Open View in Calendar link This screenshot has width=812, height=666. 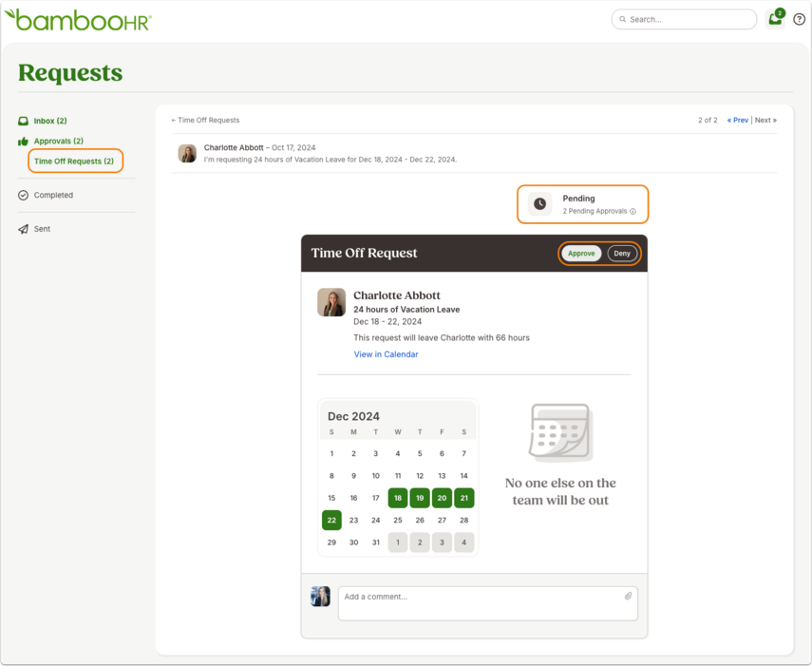(x=386, y=354)
